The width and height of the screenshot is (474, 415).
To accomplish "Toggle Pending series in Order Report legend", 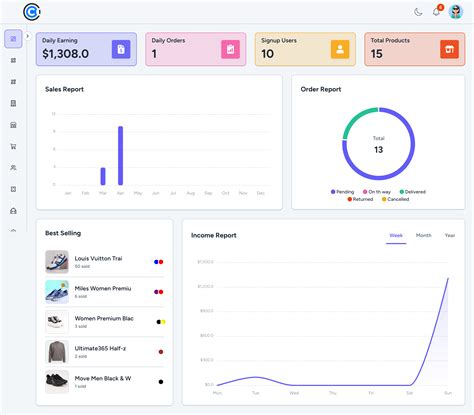I will [x=342, y=192].
